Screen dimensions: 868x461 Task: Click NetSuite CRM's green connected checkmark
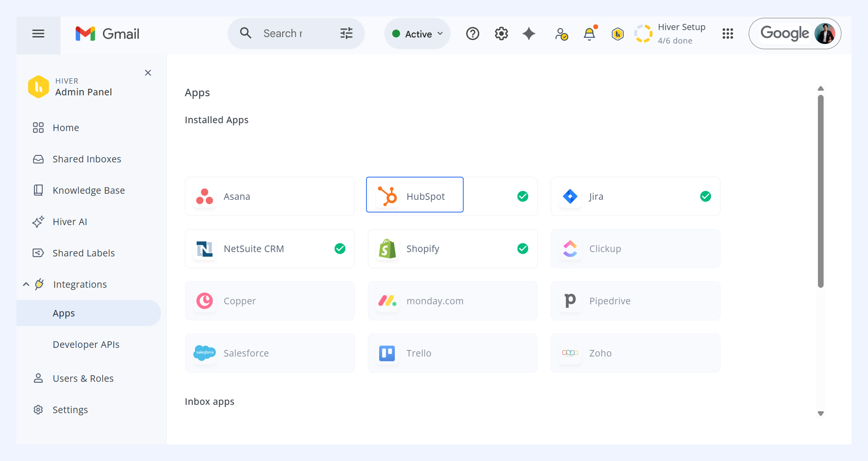(x=340, y=249)
